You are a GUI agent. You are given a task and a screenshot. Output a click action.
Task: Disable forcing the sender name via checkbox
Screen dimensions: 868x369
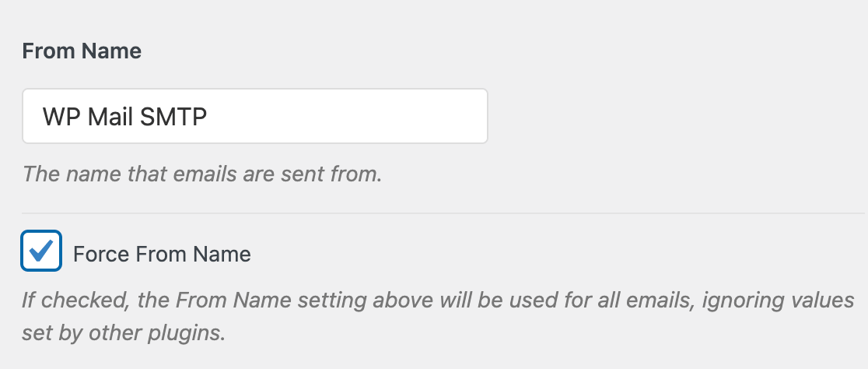tap(41, 251)
